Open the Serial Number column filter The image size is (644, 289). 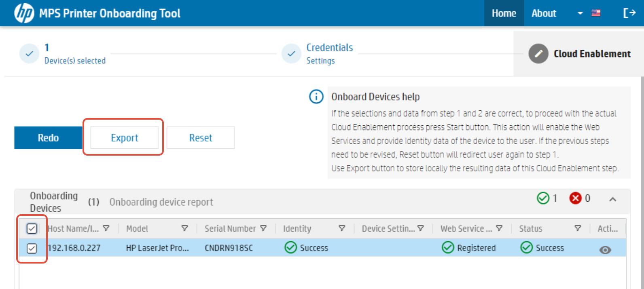(x=263, y=228)
